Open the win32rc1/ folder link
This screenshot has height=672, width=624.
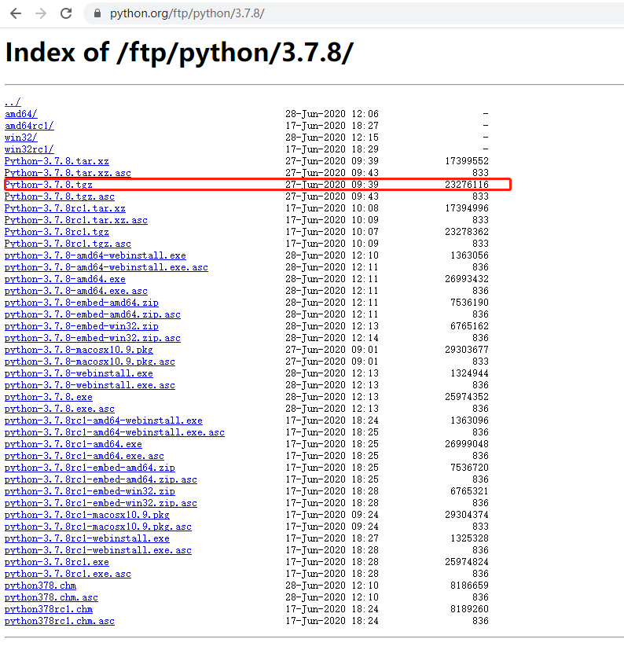tap(29, 149)
